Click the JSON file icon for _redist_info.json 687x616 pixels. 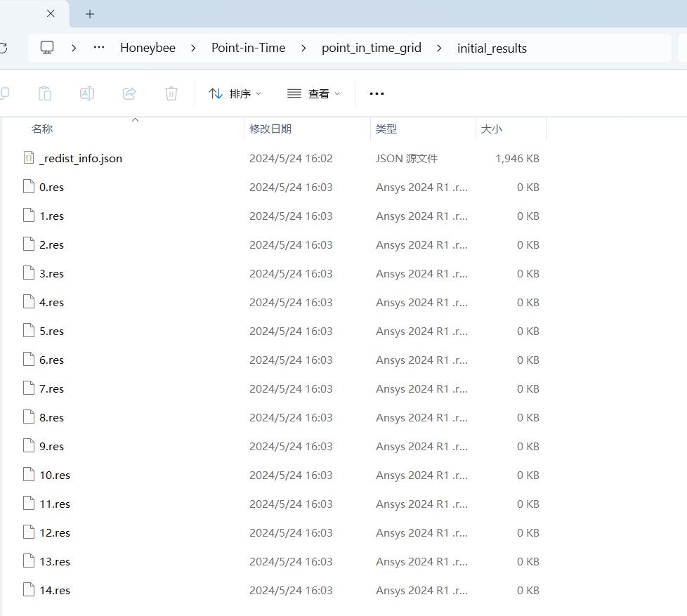click(29, 158)
